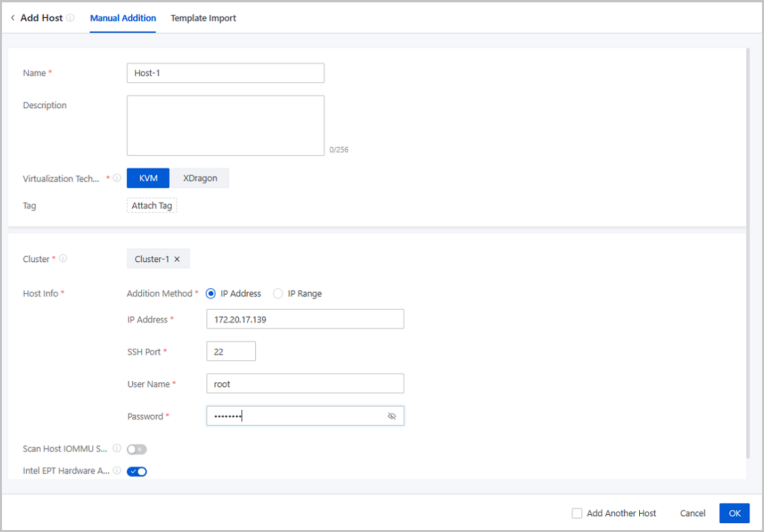This screenshot has height=532, width=764.
Task: Click info icon next to Cluster label
Action: click(x=63, y=259)
